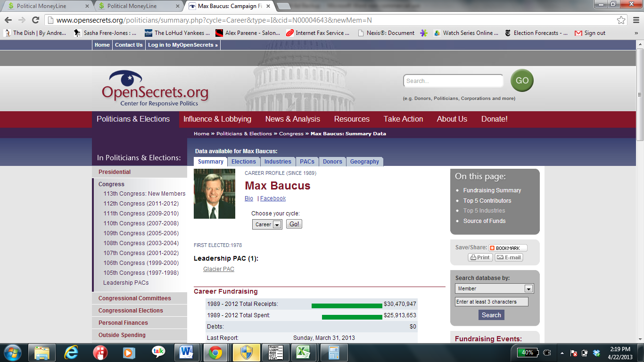Click the Print icon button
Image resolution: width=644 pixels, height=362 pixels.
pyautogui.click(x=480, y=257)
